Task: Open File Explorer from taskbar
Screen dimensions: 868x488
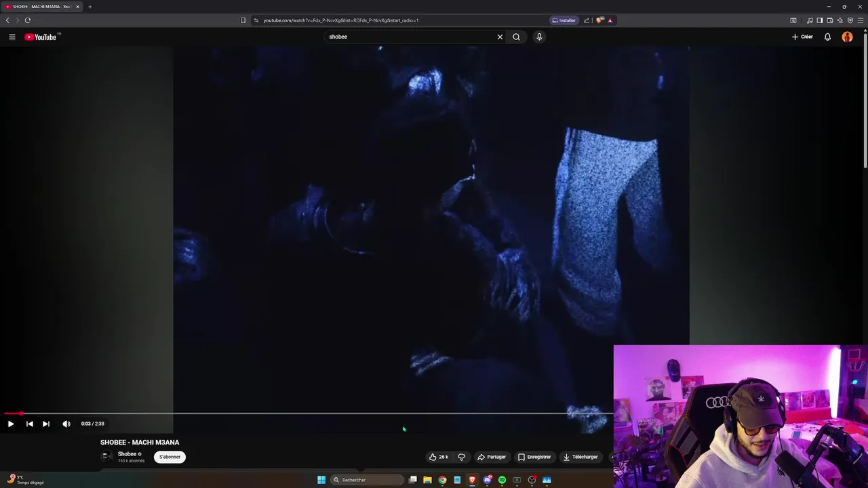Action: click(427, 480)
